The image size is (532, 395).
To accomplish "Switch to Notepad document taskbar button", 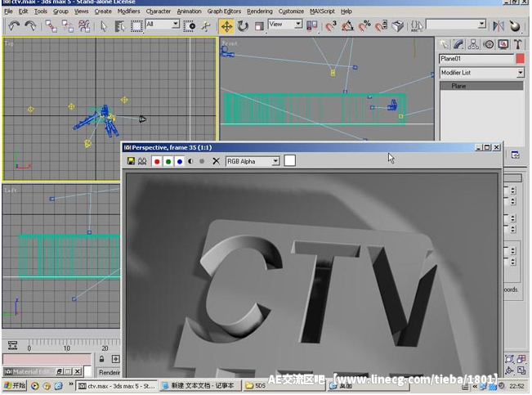I will tap(200, 386).
